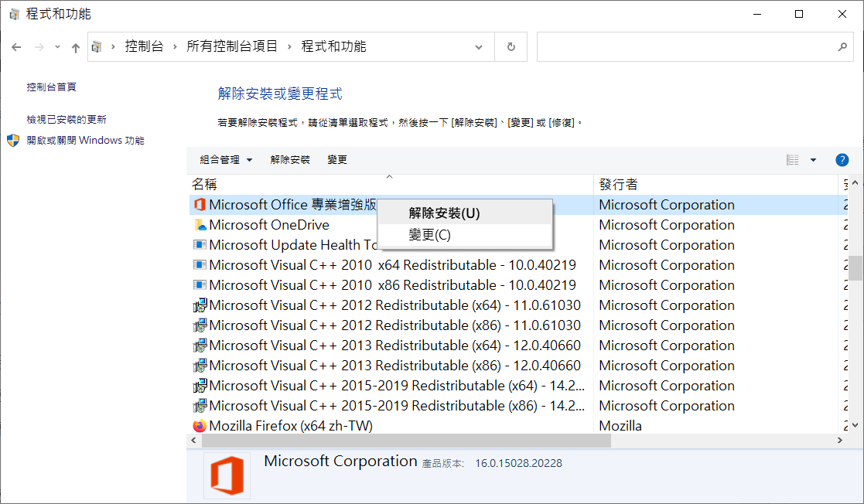Open 開啟或關閉 Windows 功能 link
864x504 pixels.
[x=85, y=141]
